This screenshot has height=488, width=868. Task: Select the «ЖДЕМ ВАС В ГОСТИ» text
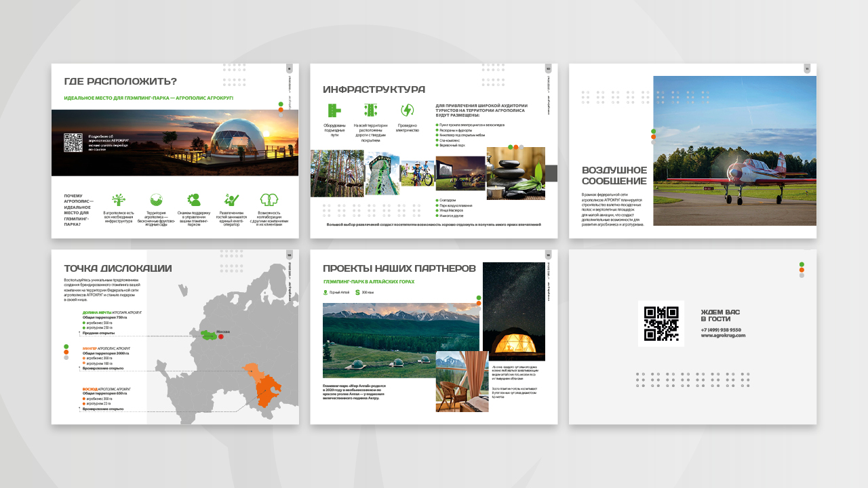point(720,315)
